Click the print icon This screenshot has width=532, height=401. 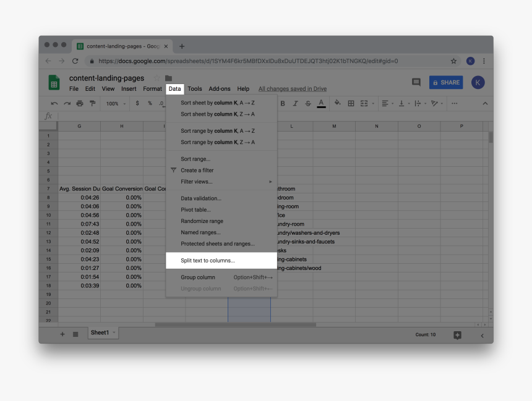point(80,103)
